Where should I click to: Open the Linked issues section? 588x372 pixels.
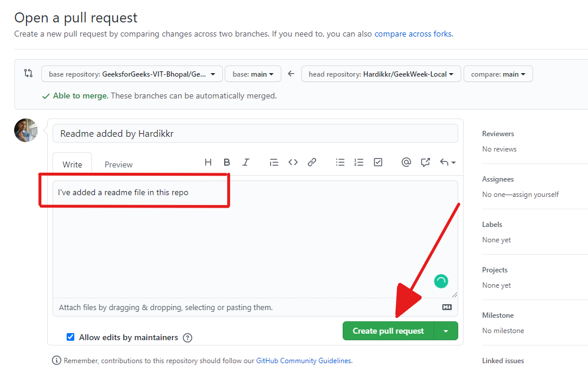coord(503,360)
